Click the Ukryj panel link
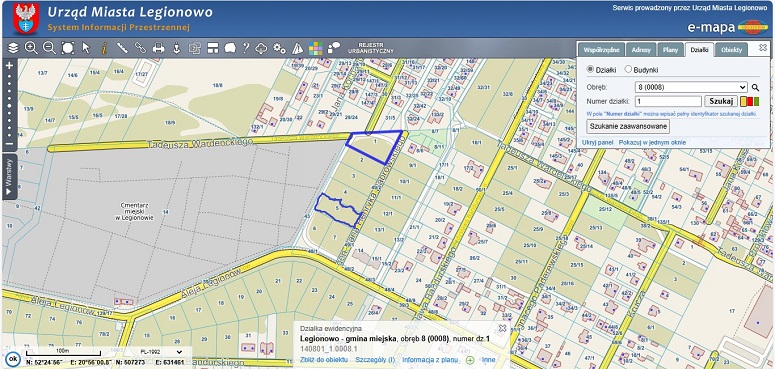 598,142
